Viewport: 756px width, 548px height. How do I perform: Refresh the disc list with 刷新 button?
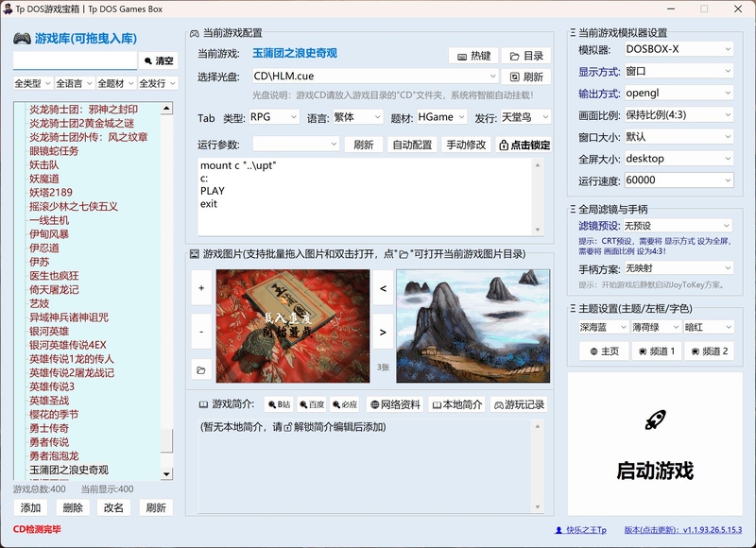[x=526, y=77]
